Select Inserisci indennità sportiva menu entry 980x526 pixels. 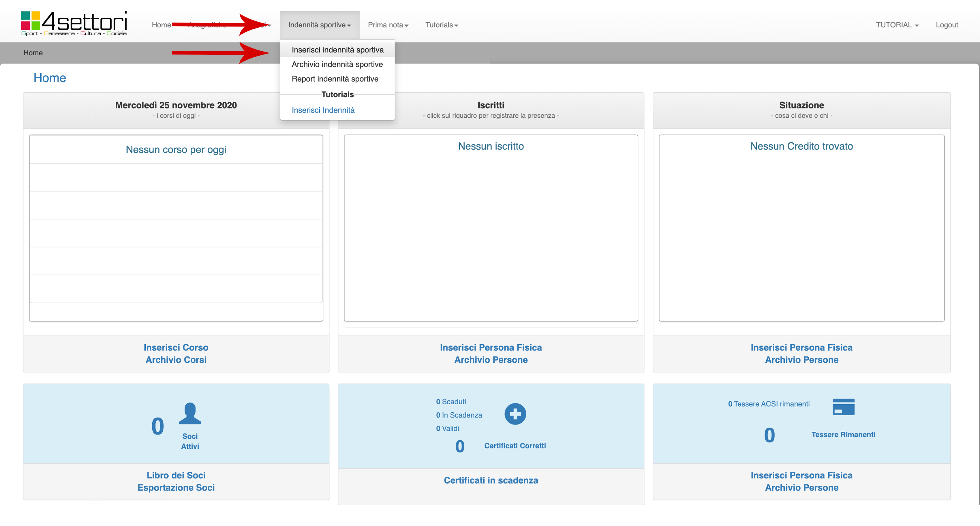click(337, 50)
